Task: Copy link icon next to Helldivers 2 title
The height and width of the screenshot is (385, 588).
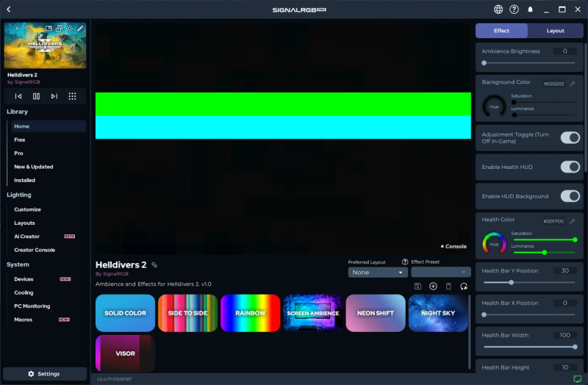Action: coord(154,265)
